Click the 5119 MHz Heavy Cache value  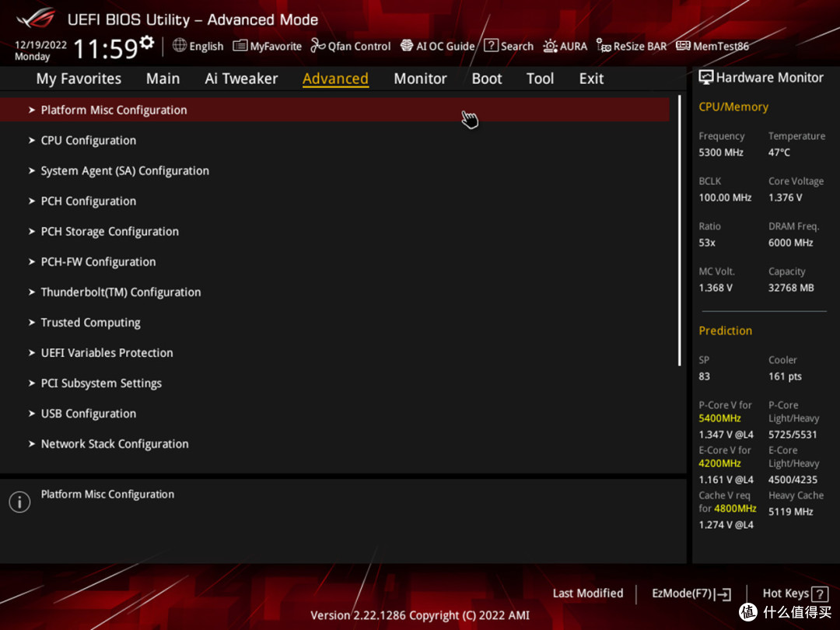click(x=791, y=512)
